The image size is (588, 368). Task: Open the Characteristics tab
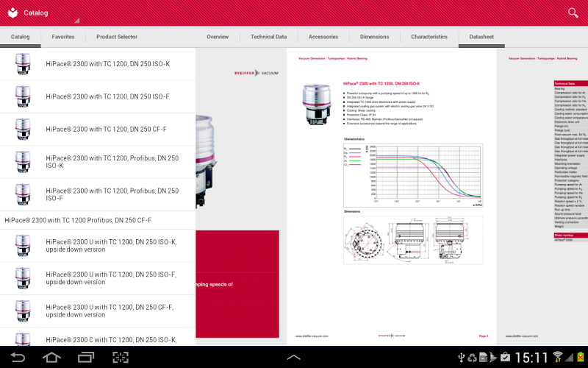tap(429, 37)
